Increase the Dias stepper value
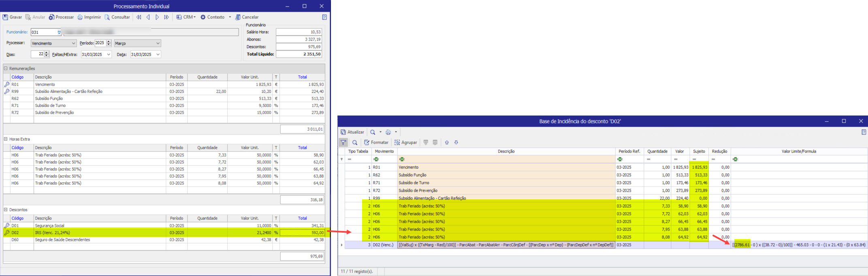Viewport: 868px width, 276px height. pyautogui.click(x=47, y=53)
